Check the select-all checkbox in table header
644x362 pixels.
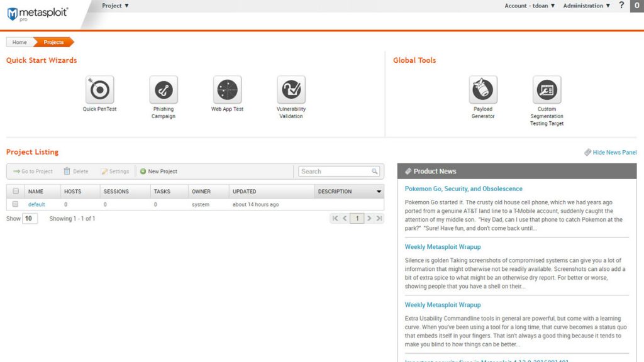point(16,191)
